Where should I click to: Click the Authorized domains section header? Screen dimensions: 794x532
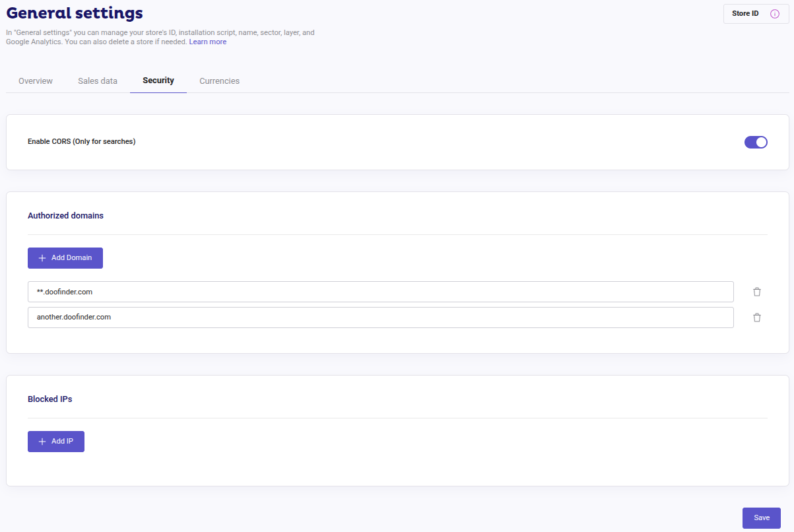[65, 215]
